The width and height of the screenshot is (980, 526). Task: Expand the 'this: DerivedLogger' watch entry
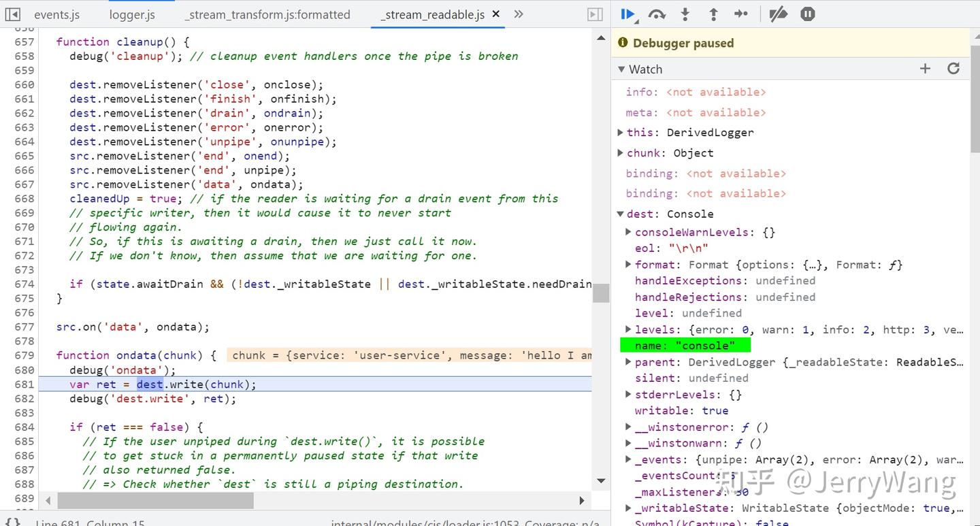tap(621, 133)
